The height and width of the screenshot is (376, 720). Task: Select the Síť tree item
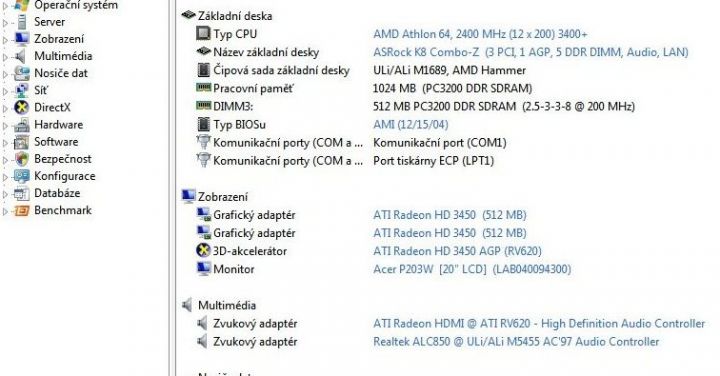click(x=40, y=90)
